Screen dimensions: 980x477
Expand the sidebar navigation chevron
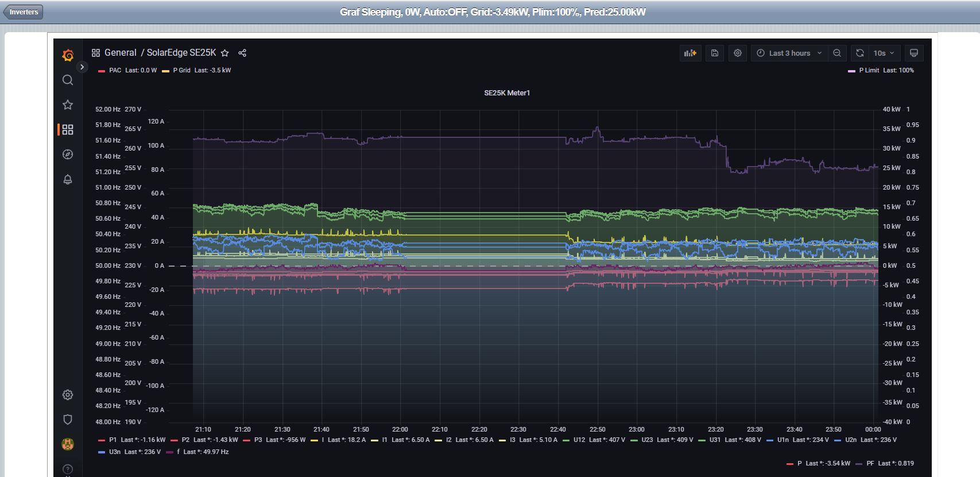pos(82,67)
